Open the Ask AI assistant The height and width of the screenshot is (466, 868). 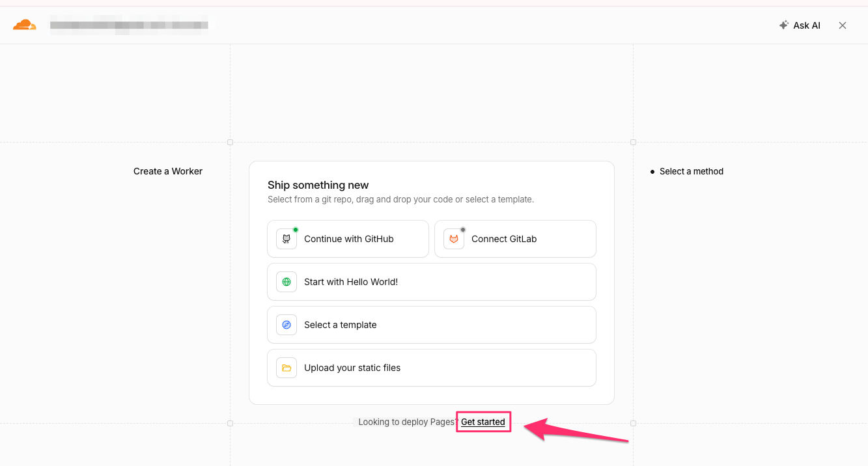(x=800, y=25)
